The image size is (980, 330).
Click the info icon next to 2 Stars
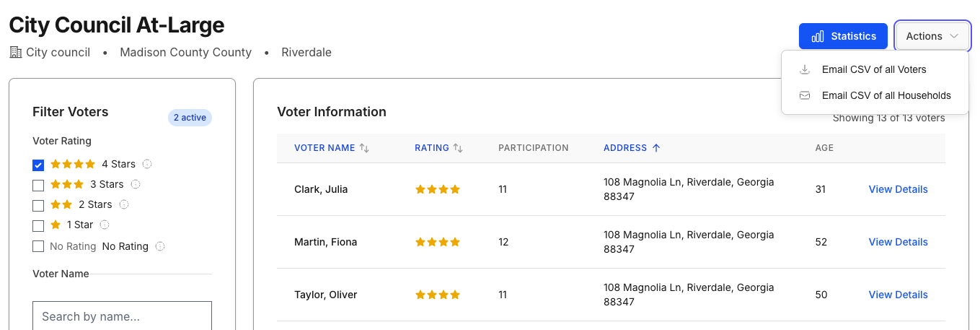(x=124, y=204)
